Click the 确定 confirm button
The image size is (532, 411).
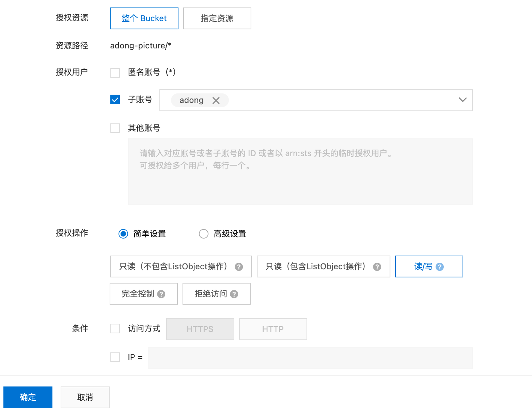(x=28, y=397)
